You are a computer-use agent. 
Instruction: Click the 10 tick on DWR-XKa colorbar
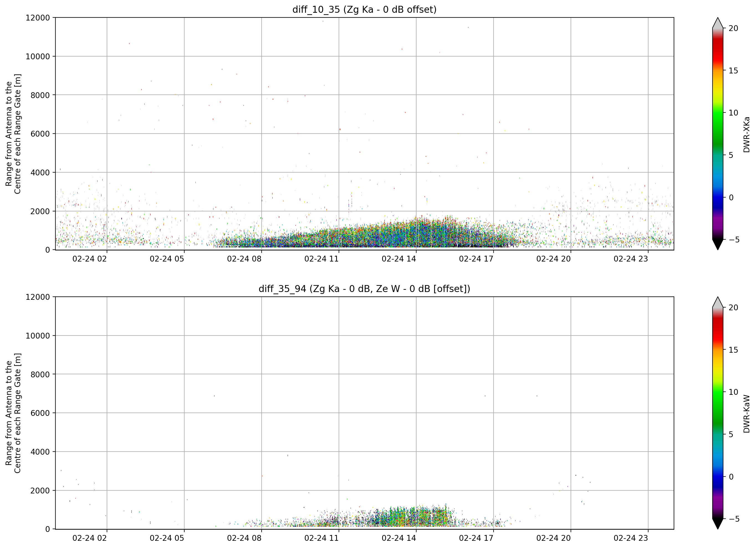pyautogui.click(x=733, y=113)
